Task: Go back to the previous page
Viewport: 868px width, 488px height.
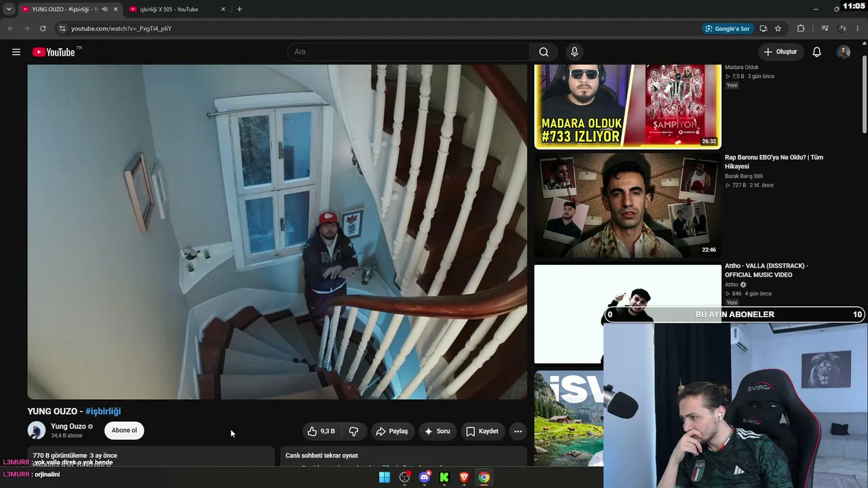Action: point(10,28)
